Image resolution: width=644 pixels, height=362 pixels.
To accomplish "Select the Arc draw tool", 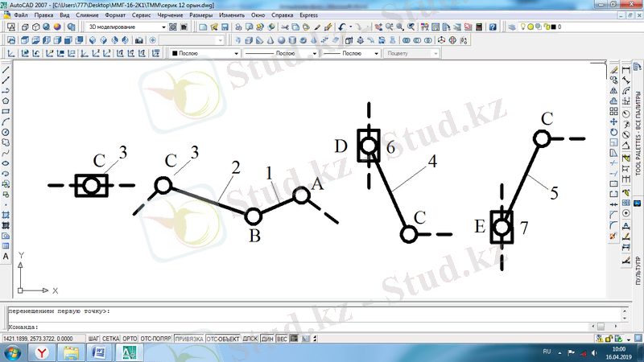I will point(6,122).
